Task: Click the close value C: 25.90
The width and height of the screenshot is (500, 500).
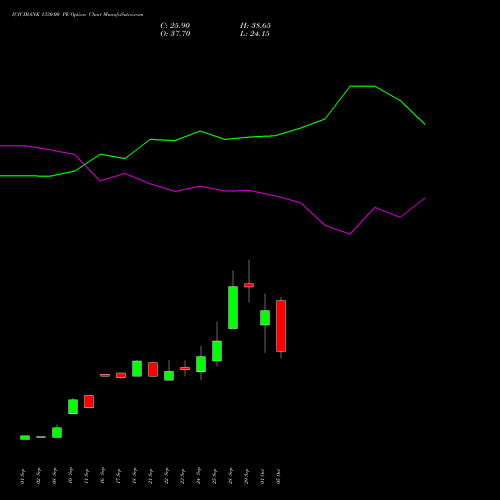Action: pyautogui.click(x=175, y=26)
